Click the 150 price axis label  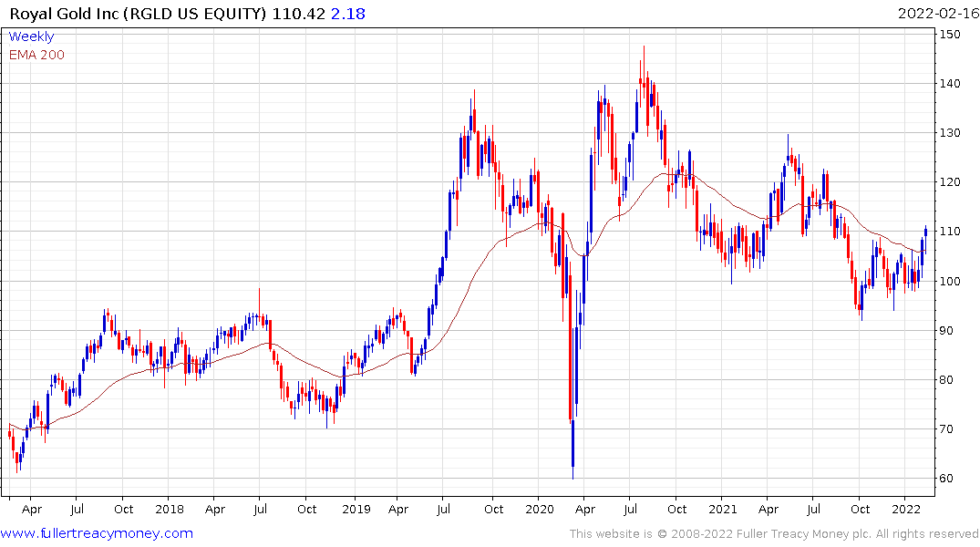point(950,35)
